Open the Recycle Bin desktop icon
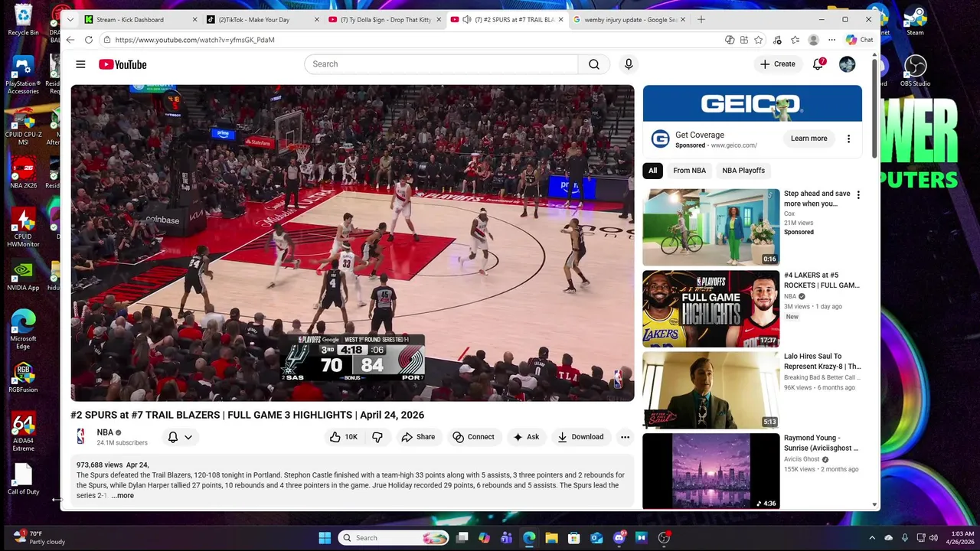Image resolution: width=980 pixels, height=551 pixels. click(x=24, y=21)
